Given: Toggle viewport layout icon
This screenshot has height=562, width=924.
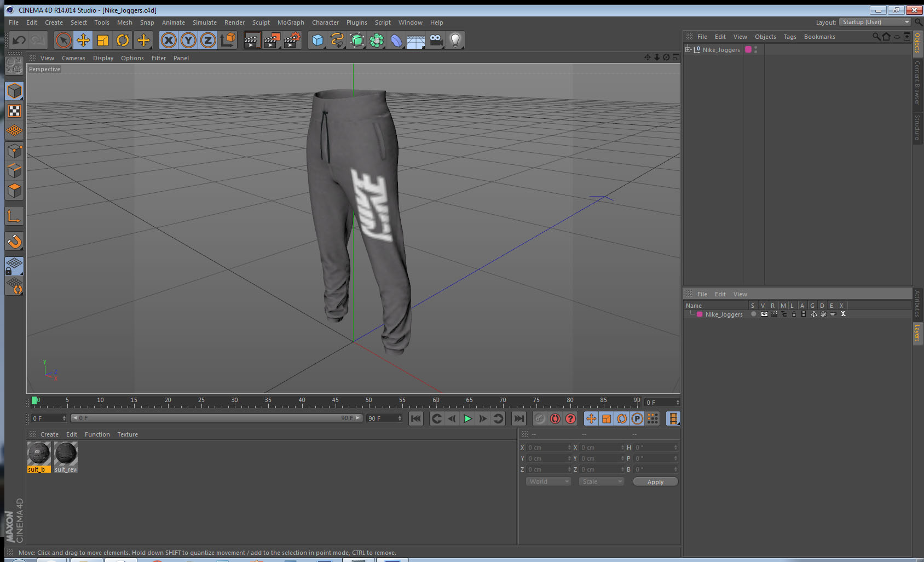Looking at the screenshot, I should point(676,58).
